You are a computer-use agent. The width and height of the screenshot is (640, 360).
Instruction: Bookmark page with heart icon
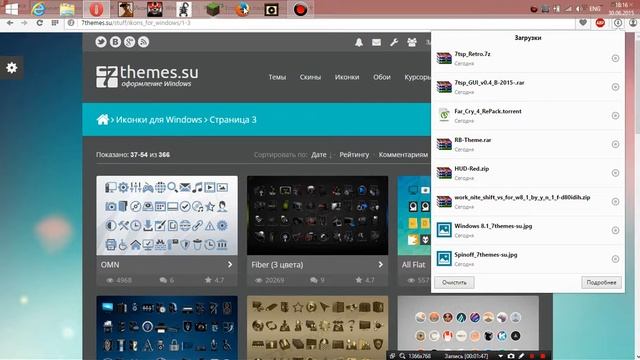click(583, 23)
